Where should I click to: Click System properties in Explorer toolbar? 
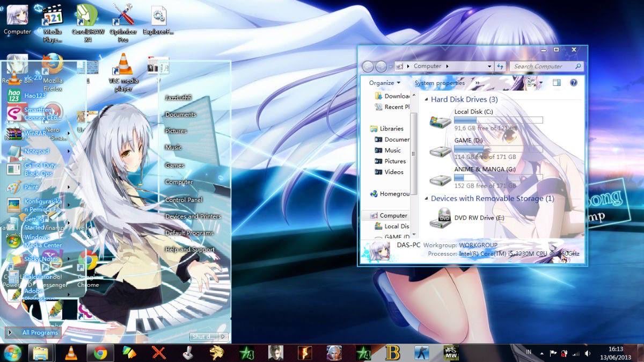(x=440, y=83)
